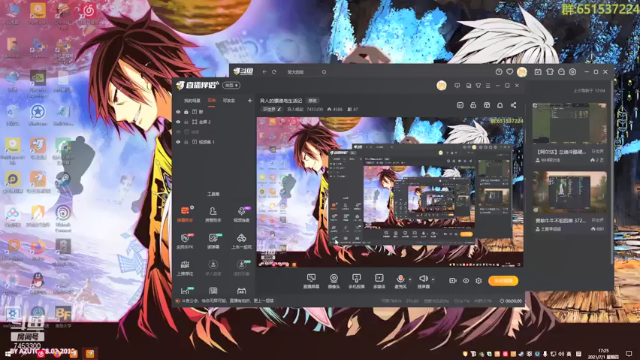The height and width of the screenshot is (360, 640).
Task: Open the mail icon in Douyu window
Action: [561, 72]
